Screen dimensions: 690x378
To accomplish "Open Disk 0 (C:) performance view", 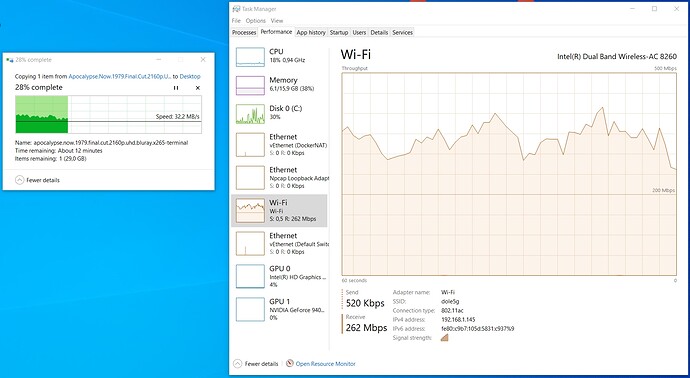I will (x=279, y=113).
